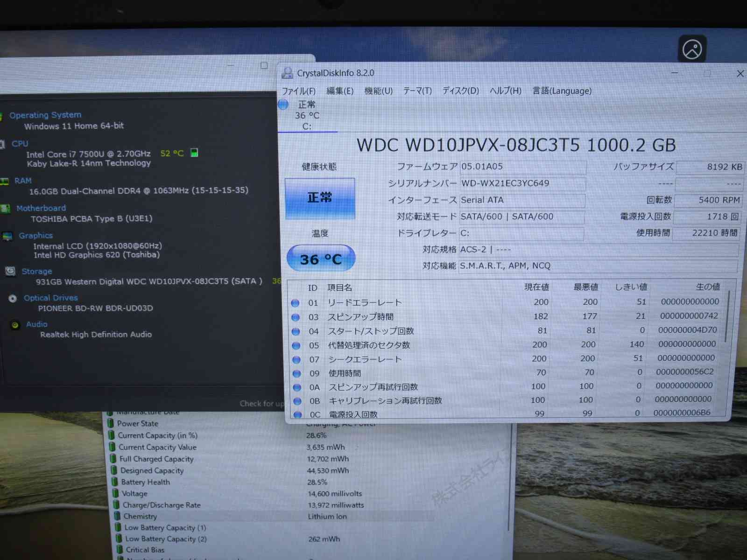Open the Operating System section link
747x560 pixels.
tap(45, 115)
